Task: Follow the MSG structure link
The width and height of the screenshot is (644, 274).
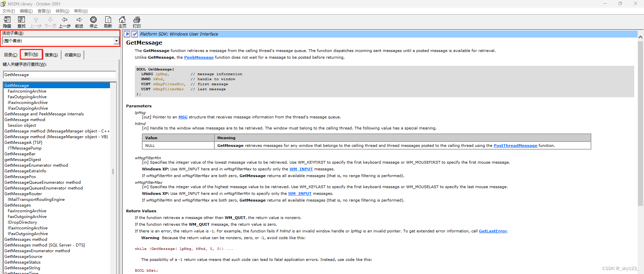Action: pyautogui.click(x=183, y=117)
